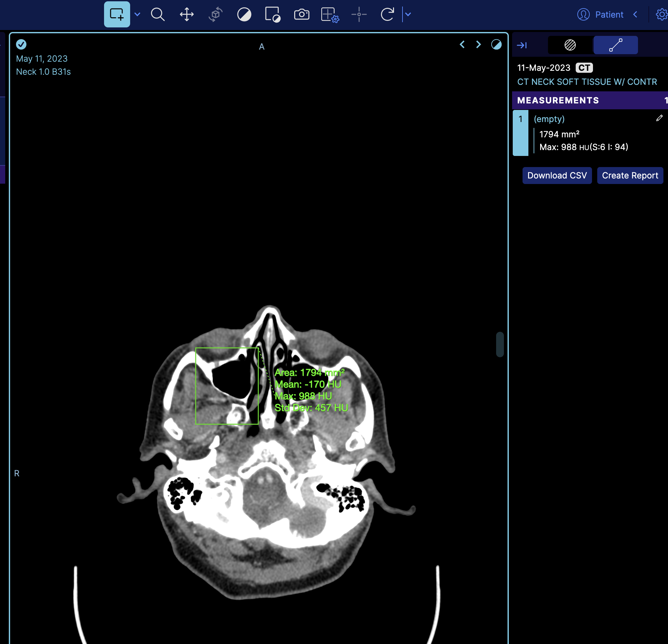Activate the zoom magnifier tool
The height and width of the screenshot is (644, 668).
pyautogui.click(x=158, y=14)
